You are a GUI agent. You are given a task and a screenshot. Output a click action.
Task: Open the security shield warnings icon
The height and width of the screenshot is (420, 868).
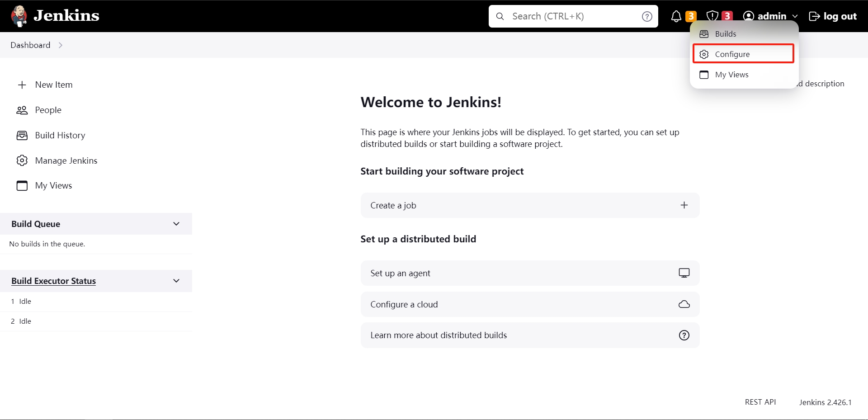point(712,16)
